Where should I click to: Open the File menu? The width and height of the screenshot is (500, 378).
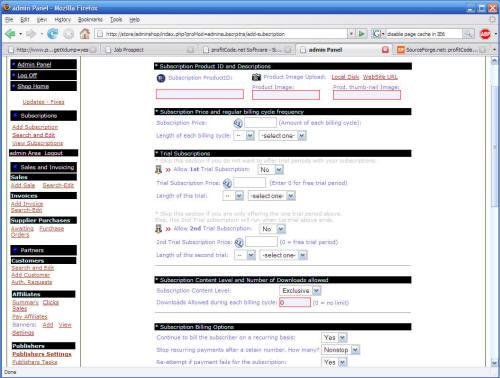pos(9,20)
